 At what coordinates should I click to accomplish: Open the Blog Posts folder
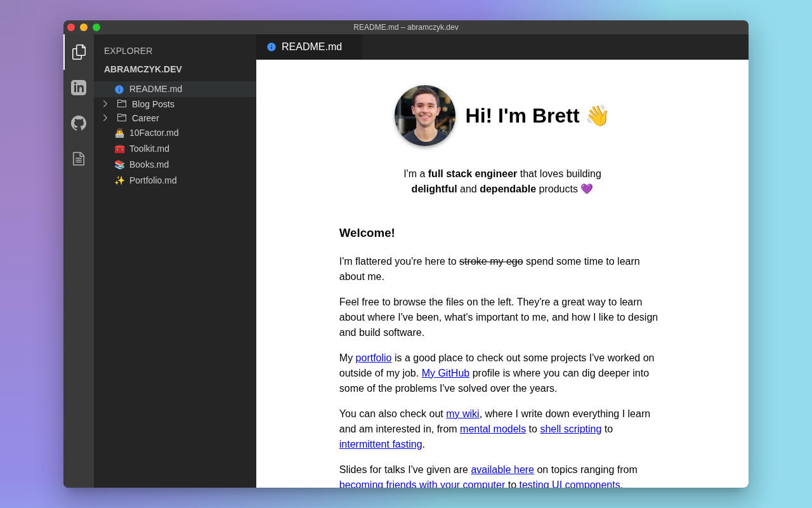click(175, 104)
